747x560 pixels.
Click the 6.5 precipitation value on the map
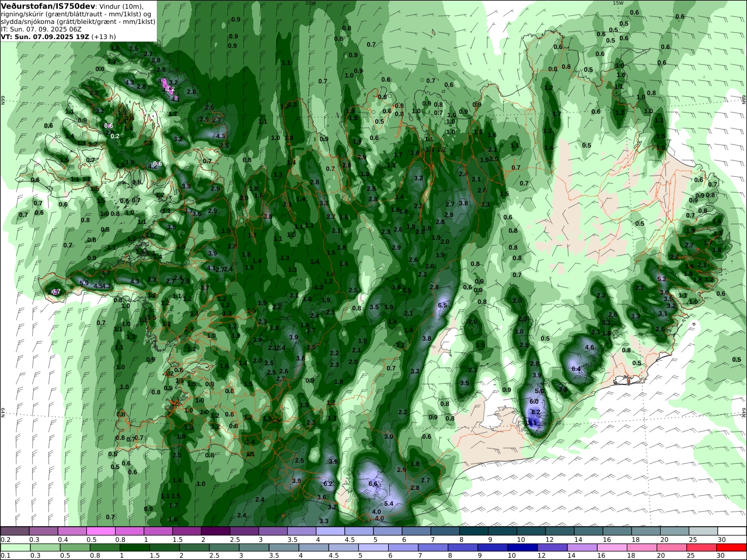coord(442,306)
